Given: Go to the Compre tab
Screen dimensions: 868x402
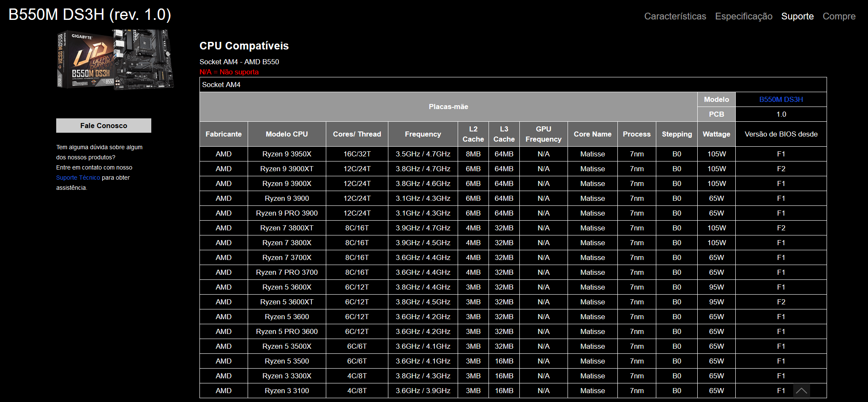Looking at the screenshot, I should coord(838,16).
